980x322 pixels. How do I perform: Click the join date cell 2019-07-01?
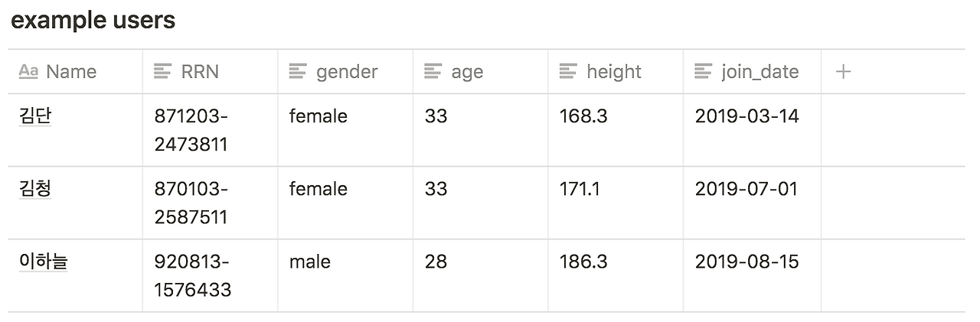pos(746,189)
